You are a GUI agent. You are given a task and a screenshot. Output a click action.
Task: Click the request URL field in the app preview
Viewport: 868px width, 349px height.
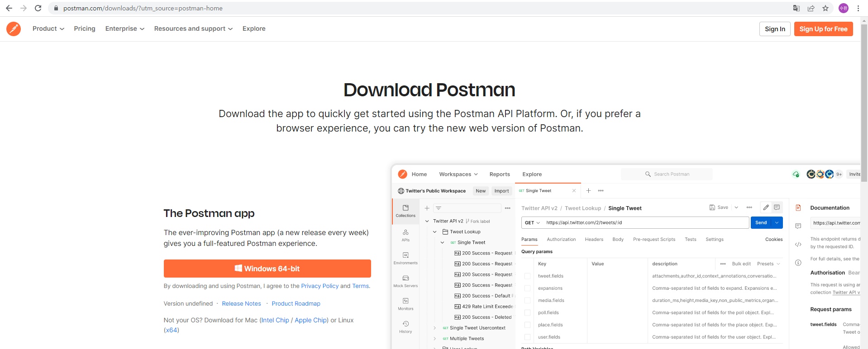(x=646, y=222)
